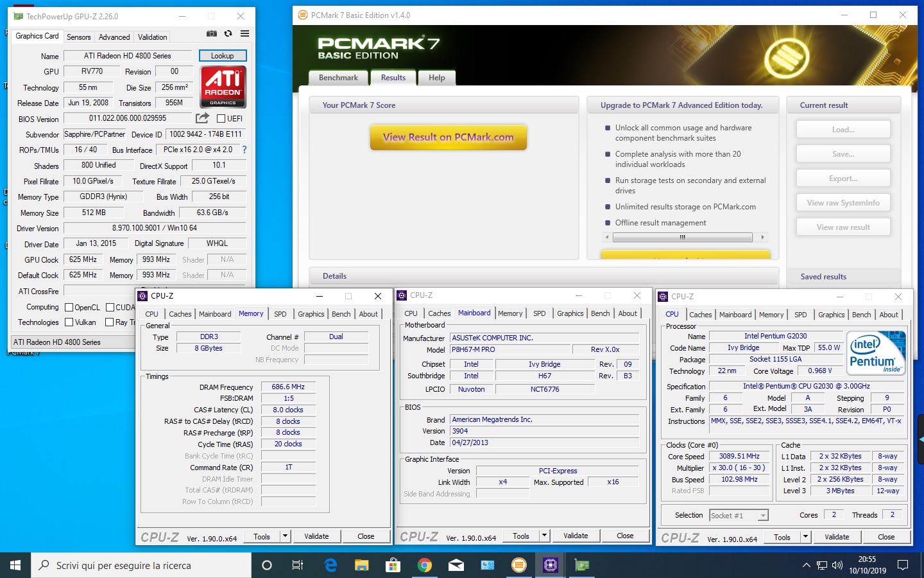Viewport: 924px width, 578px height.
Task: Open Caches tab in CPU-Z CPU window
Action: 701,315
